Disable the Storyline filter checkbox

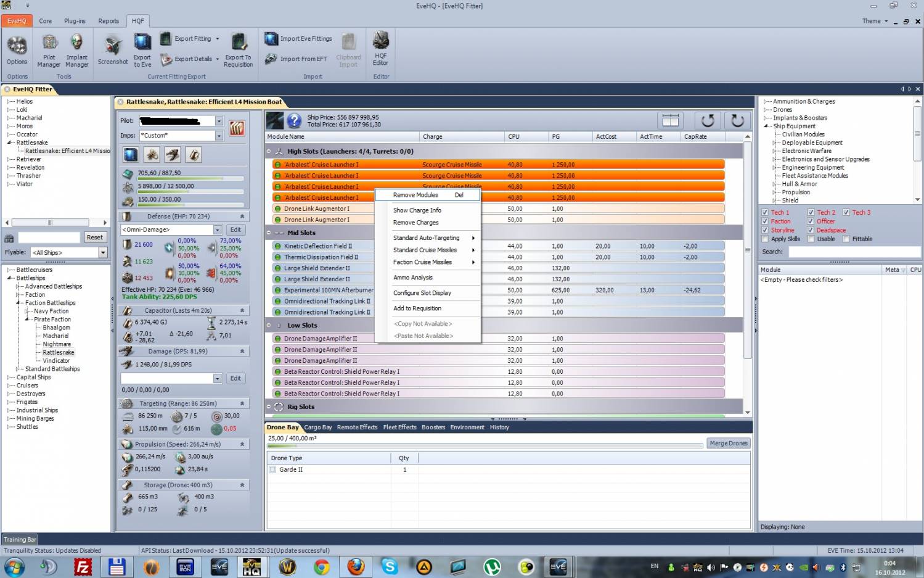tap(765, 230)
